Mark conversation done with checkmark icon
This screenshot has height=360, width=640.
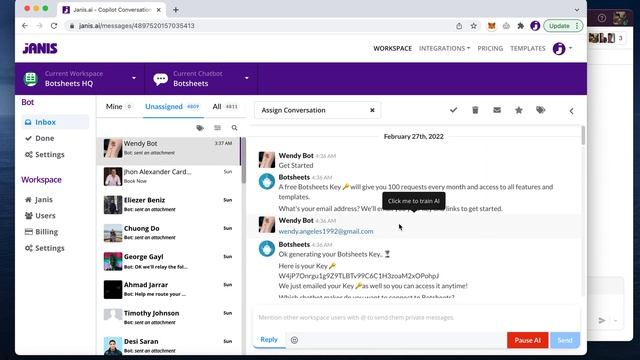453,110
